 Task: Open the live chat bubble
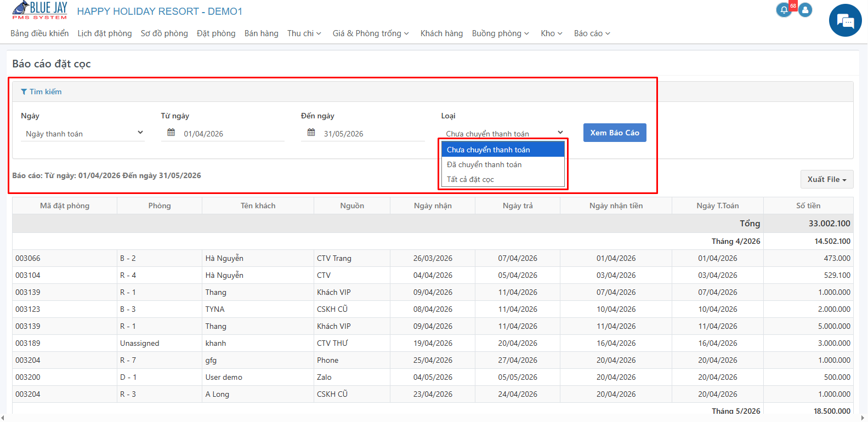point(846,21)
